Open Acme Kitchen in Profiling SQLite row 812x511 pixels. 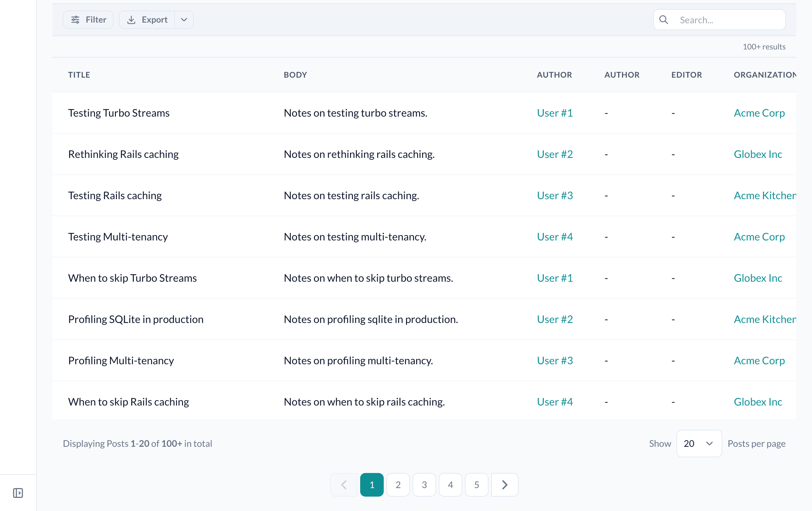(765, 319)
